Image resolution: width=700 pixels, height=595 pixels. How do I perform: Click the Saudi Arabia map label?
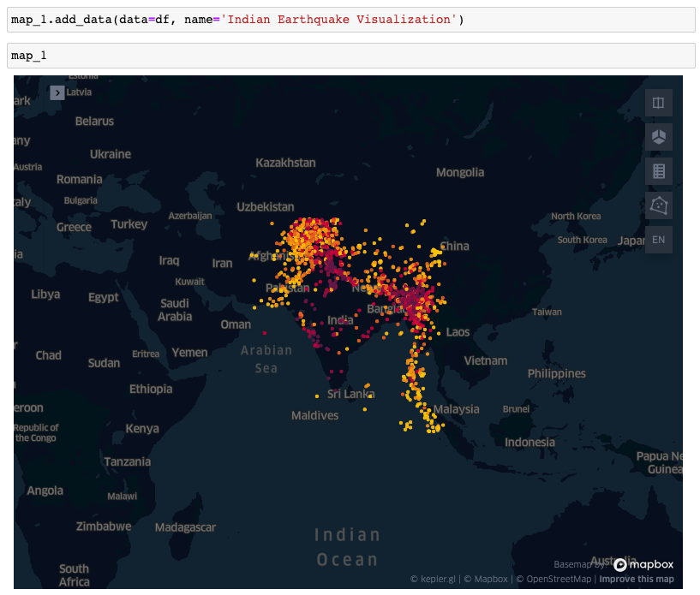pyautogui.click(x=175, y=310)
